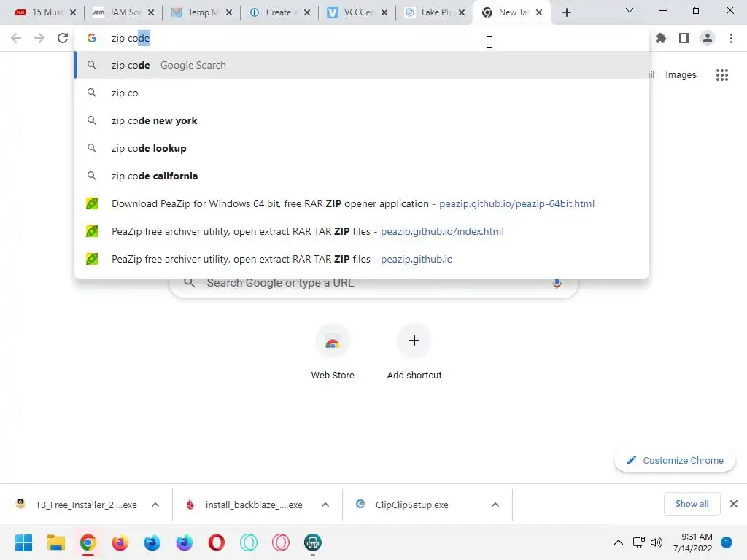
Task: Start voice search with the microphone icon
Action: 557,283
